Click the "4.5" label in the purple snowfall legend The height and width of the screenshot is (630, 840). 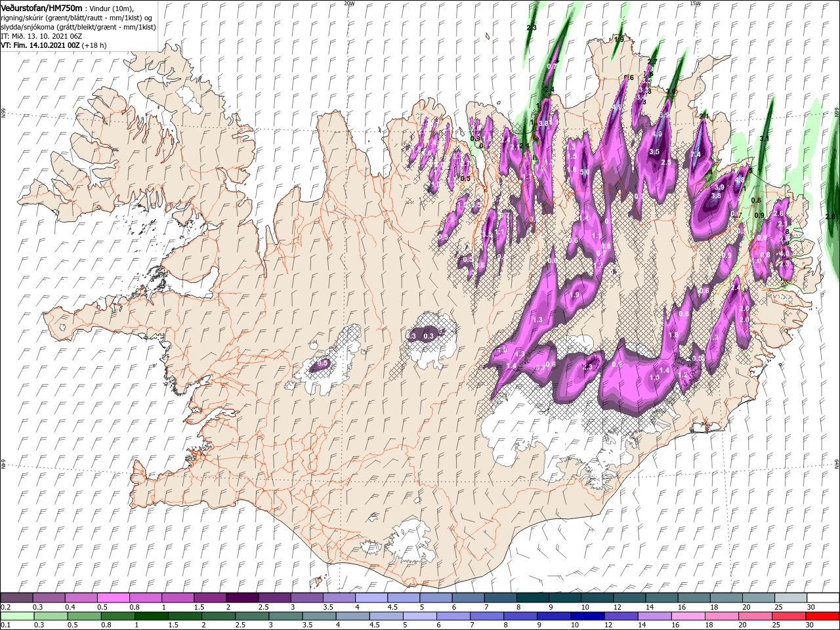pos(393,607)
